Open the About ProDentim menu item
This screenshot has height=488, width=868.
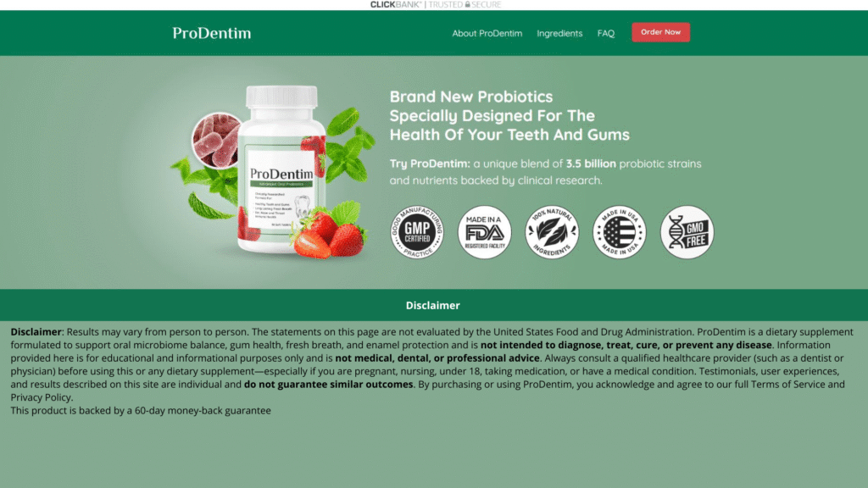487,33
